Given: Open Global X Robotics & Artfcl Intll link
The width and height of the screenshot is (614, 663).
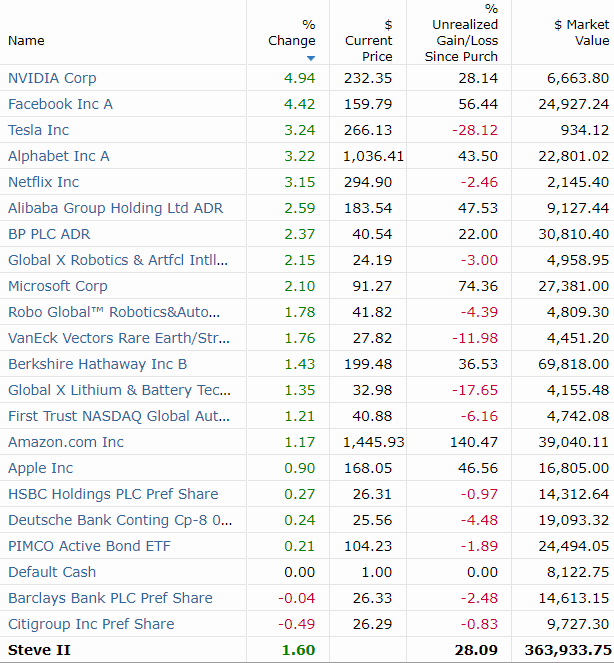Looking at the screenshot, I should [118, 260].
